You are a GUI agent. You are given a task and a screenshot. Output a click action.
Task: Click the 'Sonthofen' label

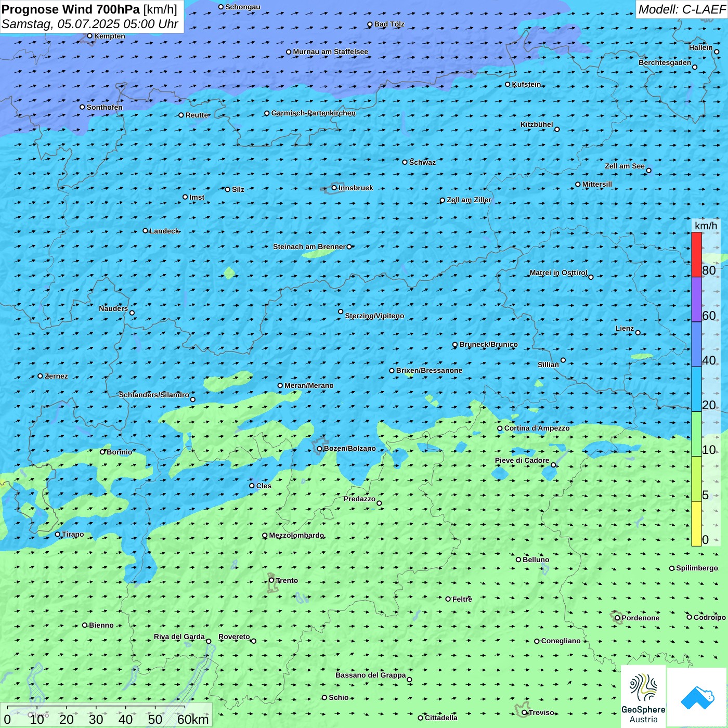[x=105, y=107]
